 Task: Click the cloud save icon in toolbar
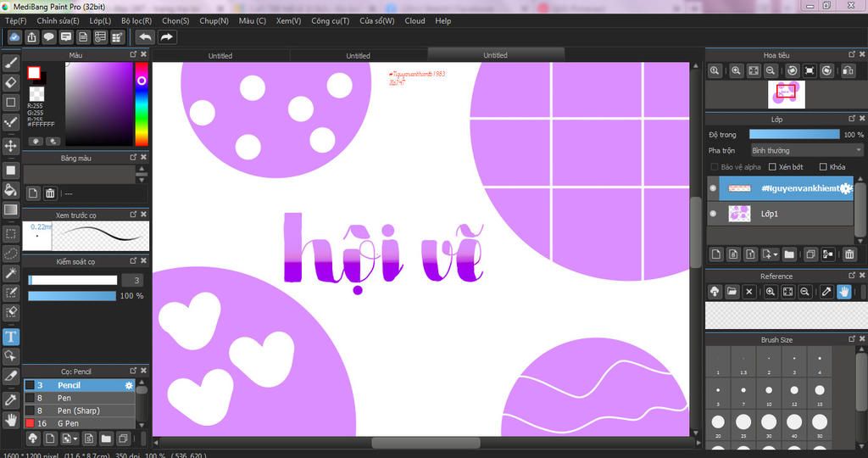(14, 37)
